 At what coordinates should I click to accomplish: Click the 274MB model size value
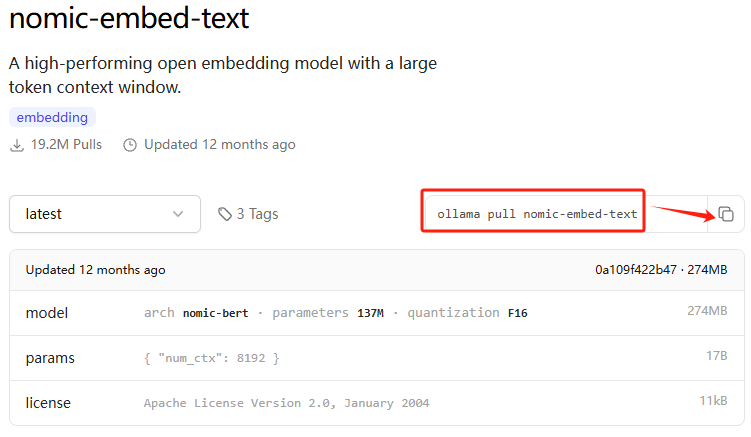[706, 312]
